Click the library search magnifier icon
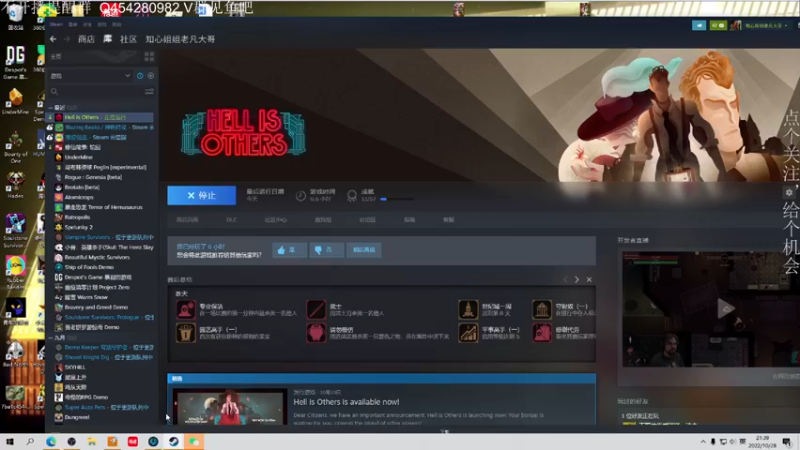800x450 pixels. (x=54, y=92)
